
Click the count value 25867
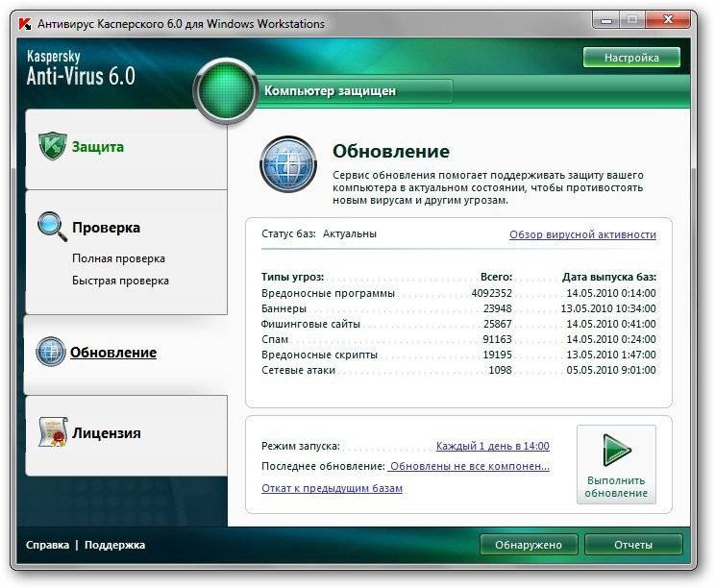498,324
